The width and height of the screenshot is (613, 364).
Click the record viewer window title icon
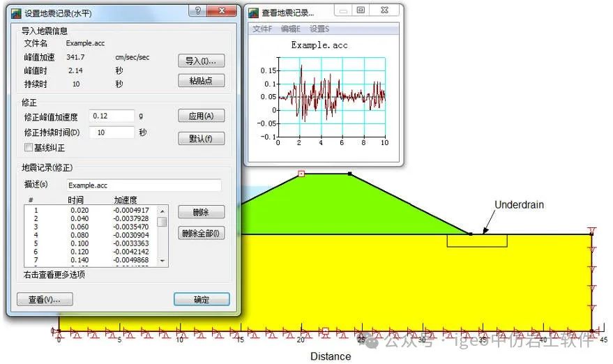click(x=254, y=13)
